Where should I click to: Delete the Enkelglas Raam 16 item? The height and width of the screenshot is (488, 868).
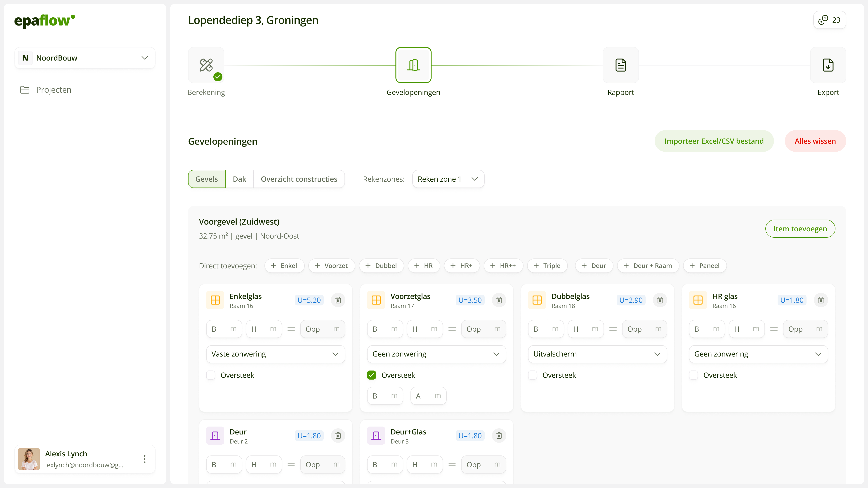click(338, 300)
